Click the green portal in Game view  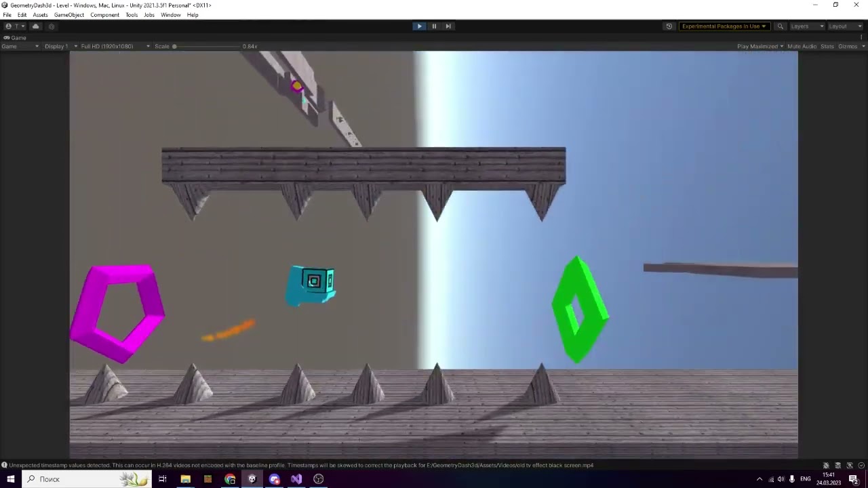click(x=580, y=310)
